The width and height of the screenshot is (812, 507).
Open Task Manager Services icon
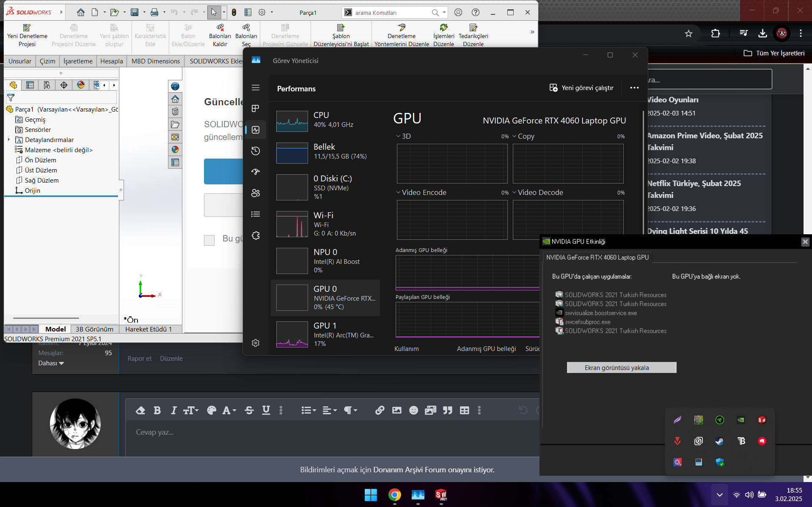[256, 236]
